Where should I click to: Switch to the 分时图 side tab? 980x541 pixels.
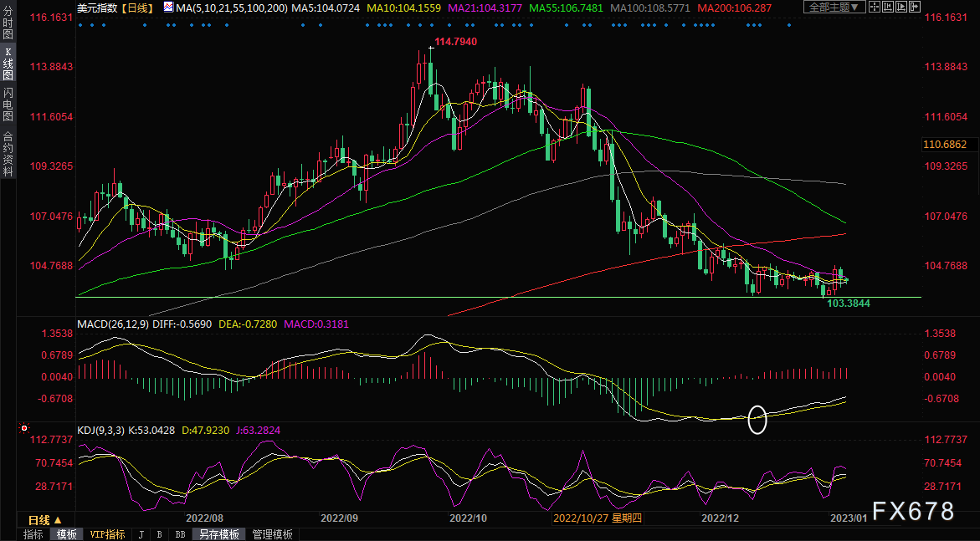tap(8, 24)
